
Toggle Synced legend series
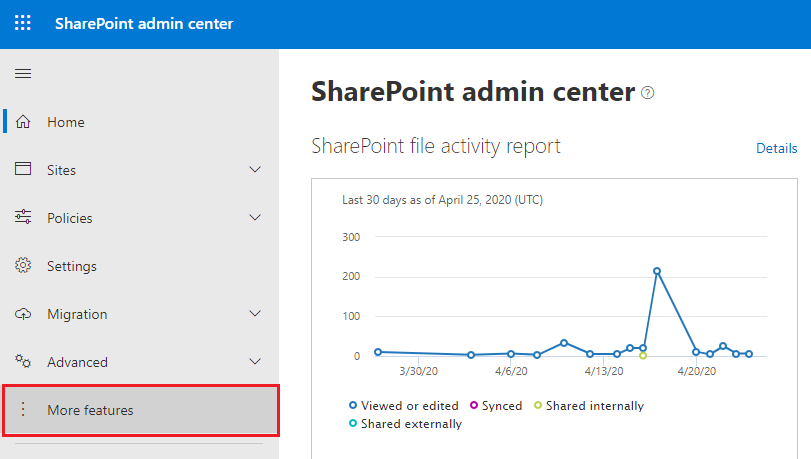coord(496,406)
